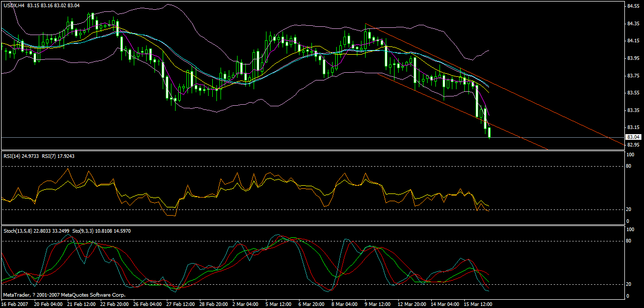
Task: Select the 27 Feb 12:00 time label
Action: click(x=181, y=304)
